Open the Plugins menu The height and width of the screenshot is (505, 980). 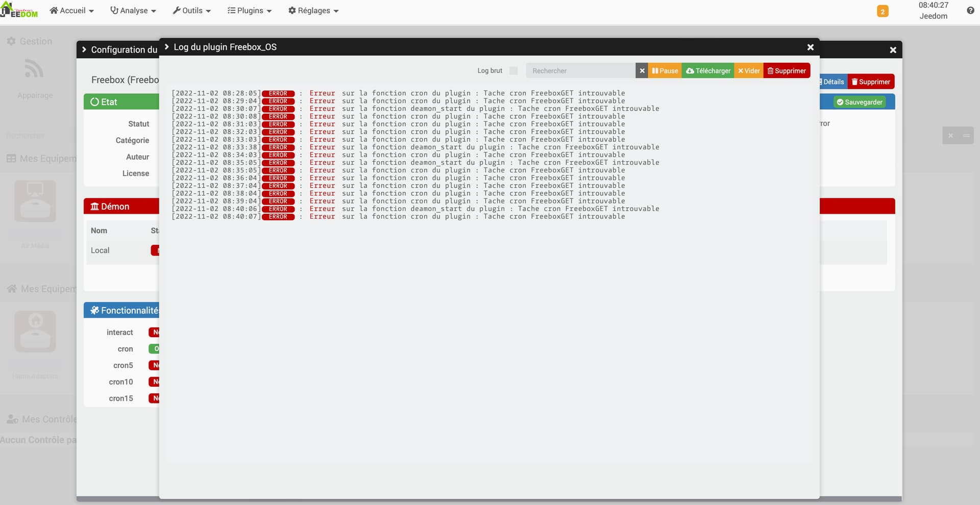250,11
